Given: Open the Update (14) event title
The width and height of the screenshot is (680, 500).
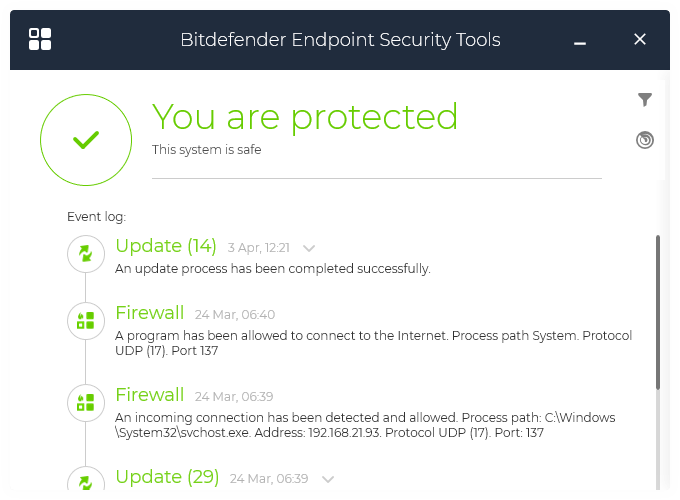Looking at the screenshot, I should 166,246.
